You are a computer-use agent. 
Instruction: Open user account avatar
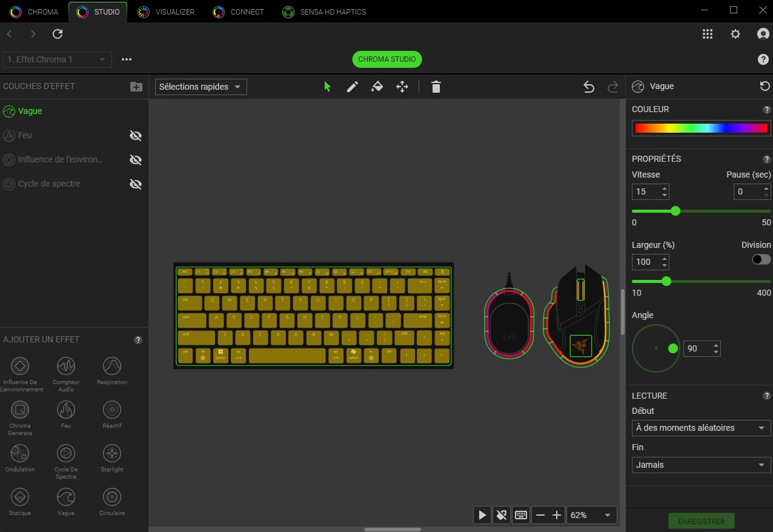point(763,34)
